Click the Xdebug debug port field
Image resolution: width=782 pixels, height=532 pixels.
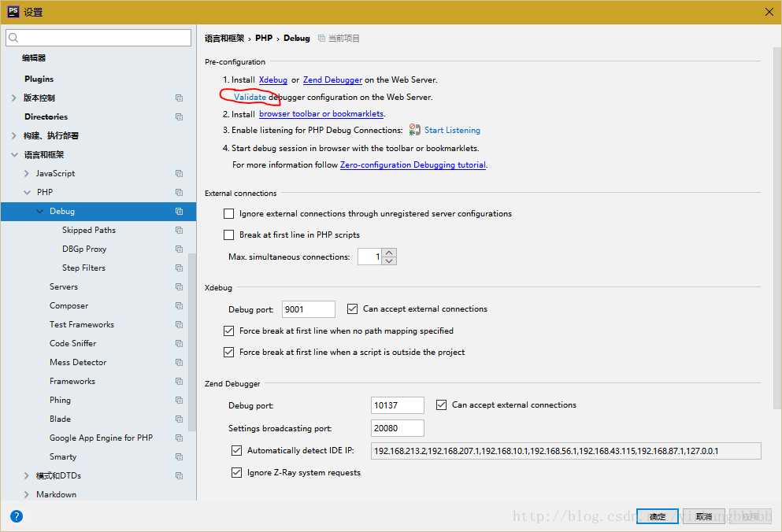[x=308, y=309]
